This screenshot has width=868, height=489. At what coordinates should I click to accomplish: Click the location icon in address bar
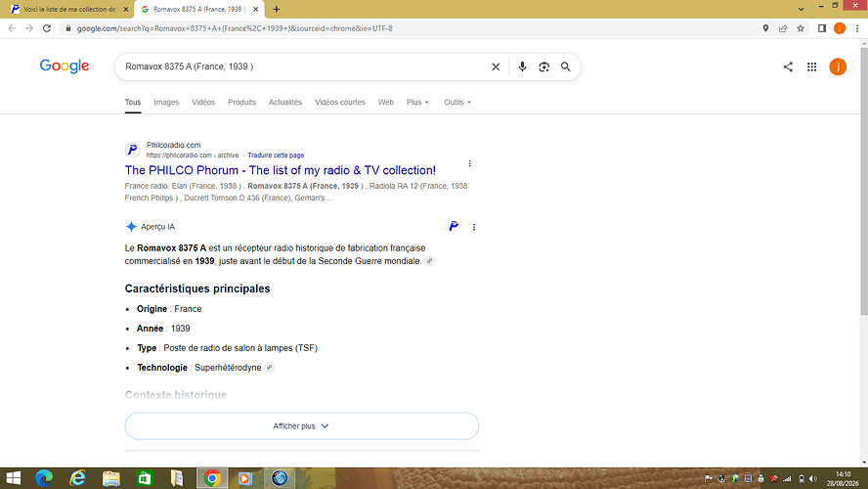(765, 28)
